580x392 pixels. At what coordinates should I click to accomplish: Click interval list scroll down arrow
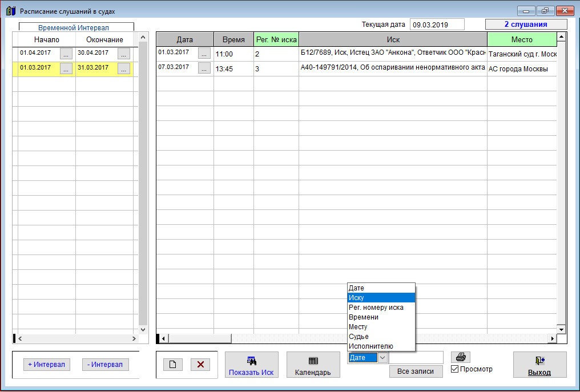143,329
